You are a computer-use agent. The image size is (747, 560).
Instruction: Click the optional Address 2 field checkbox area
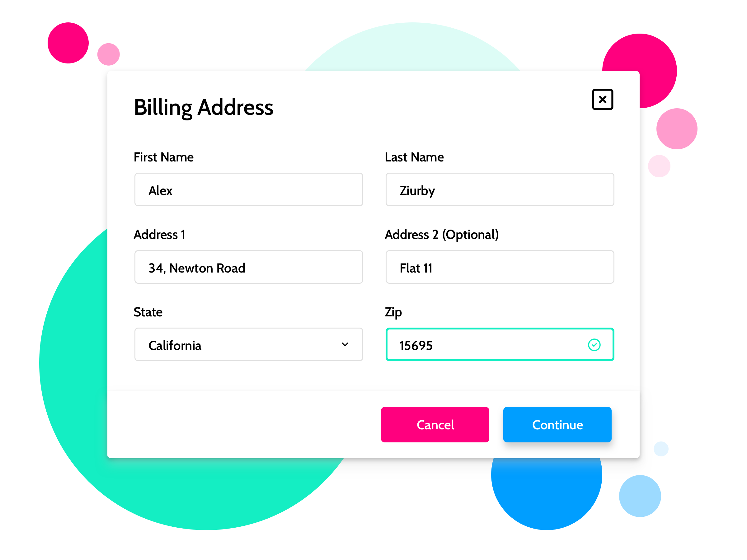pos(499,268)
